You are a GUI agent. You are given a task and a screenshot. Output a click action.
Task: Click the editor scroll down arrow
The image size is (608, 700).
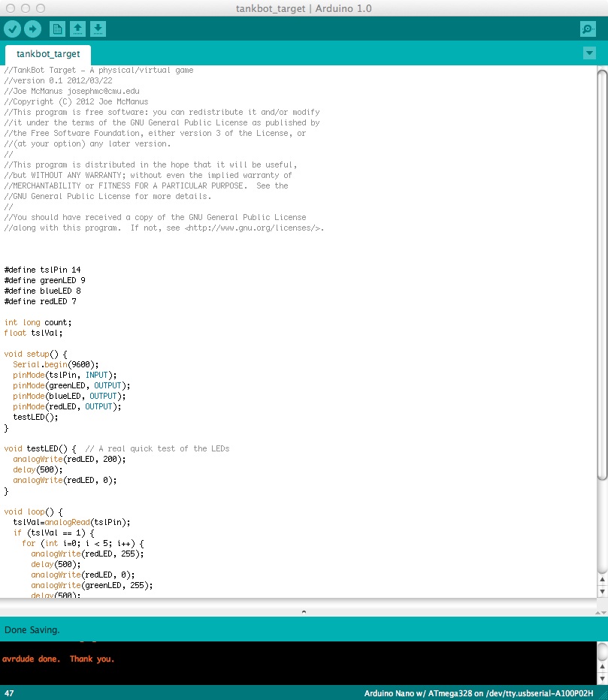[x=602, y=591]
